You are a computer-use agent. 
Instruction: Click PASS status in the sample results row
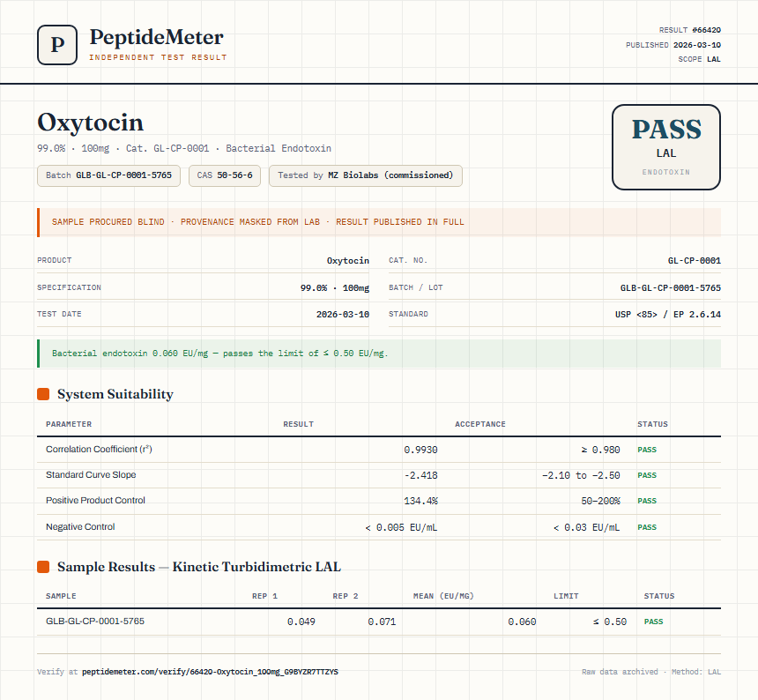(x=654, y=622)
